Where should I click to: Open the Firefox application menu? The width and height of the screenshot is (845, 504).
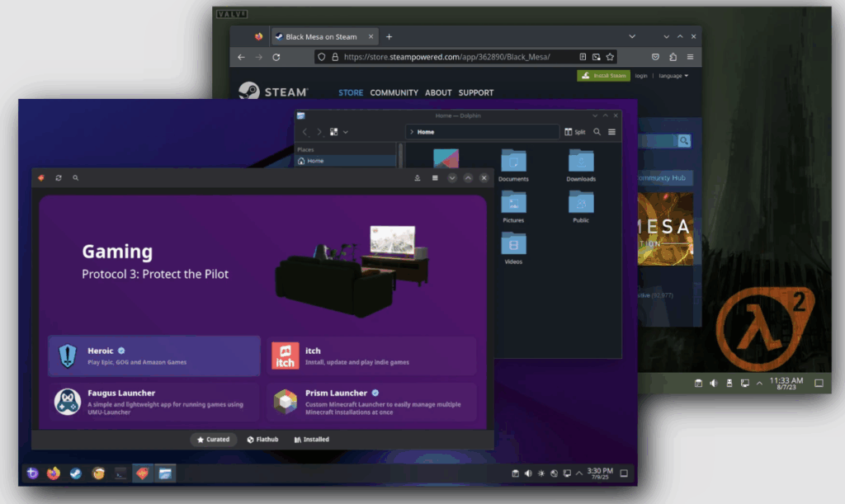click(691, 57)
